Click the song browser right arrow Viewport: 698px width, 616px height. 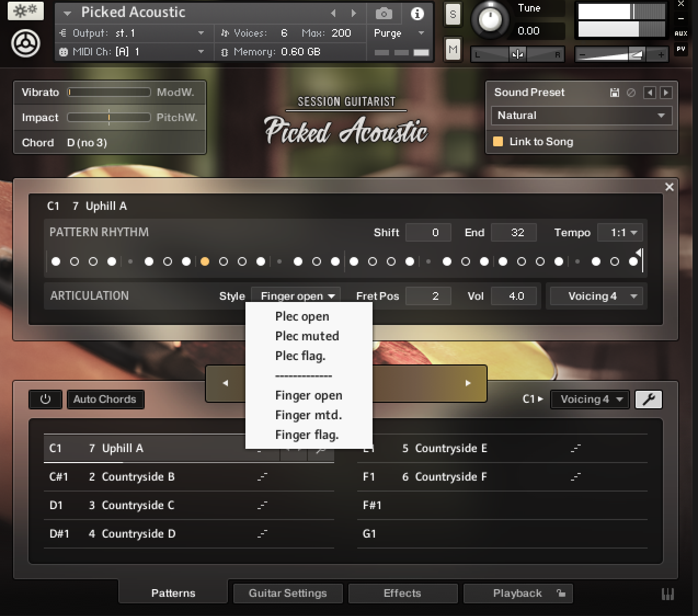[x=468, y=383]
